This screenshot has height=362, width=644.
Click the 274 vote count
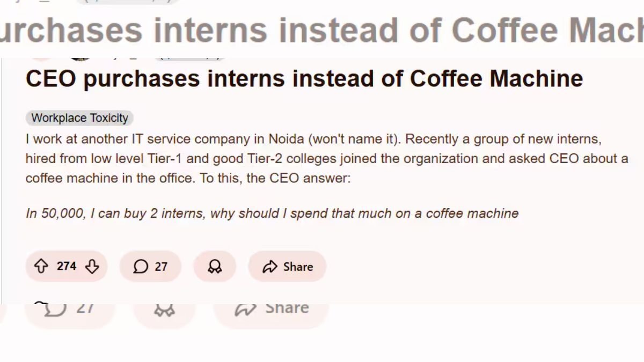click(x=67, y=266)
